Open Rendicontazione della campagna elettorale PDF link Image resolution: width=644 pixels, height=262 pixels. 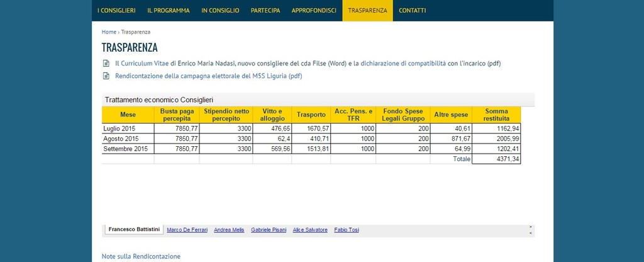[x=208, y=76]
